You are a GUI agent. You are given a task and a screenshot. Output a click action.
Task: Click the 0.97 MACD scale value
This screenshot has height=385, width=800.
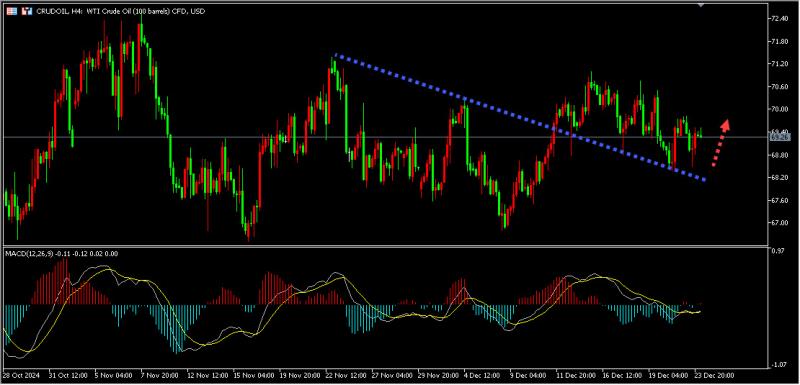click(x=778, y=251)
